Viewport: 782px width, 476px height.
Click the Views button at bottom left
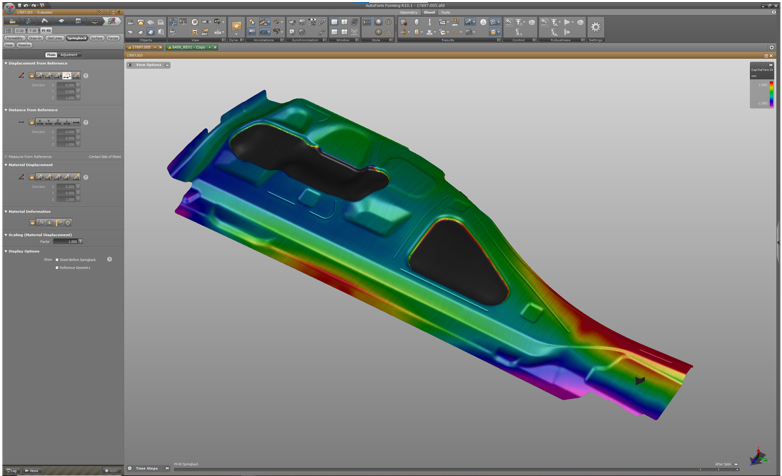32,471
